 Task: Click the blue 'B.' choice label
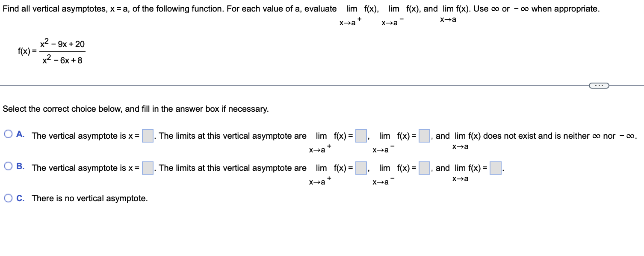tap(20, 167)
